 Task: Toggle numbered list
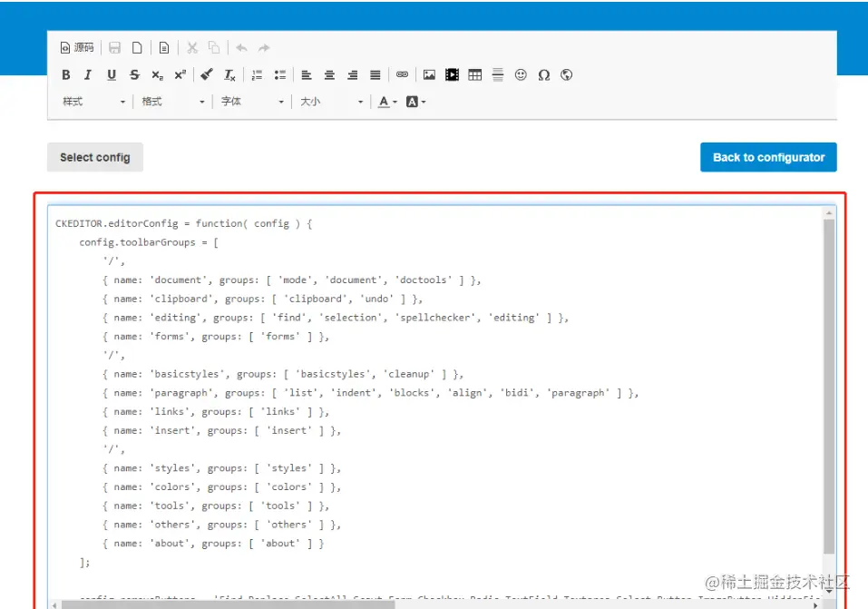[x=257, y=74]
